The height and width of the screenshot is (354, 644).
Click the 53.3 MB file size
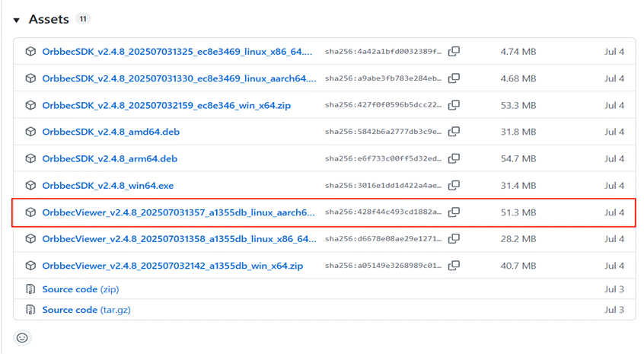tap(518, 106)
